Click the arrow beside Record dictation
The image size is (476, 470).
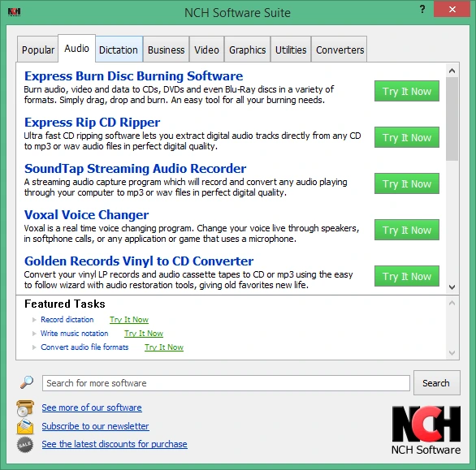click(x=34, y=320)
